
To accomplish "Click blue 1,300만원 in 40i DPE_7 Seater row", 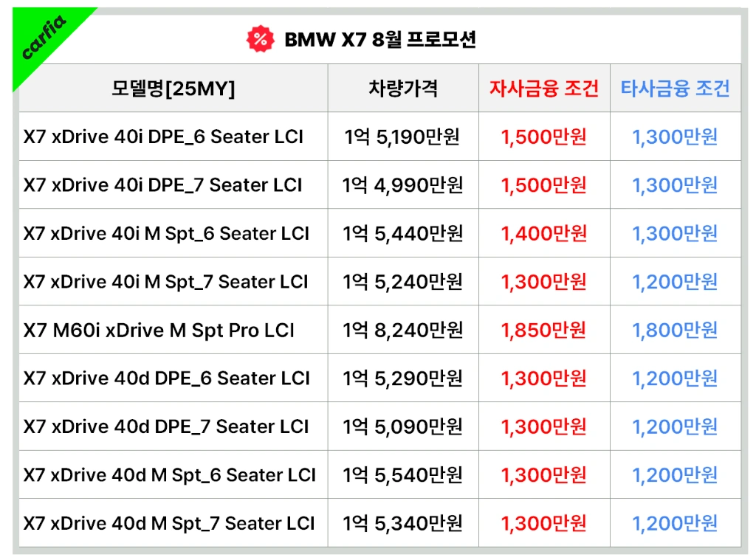I will 675,185.
